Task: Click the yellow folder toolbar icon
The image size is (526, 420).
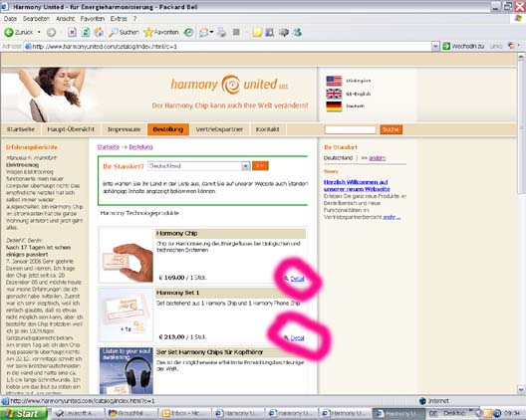Action: tap(257, 32)
